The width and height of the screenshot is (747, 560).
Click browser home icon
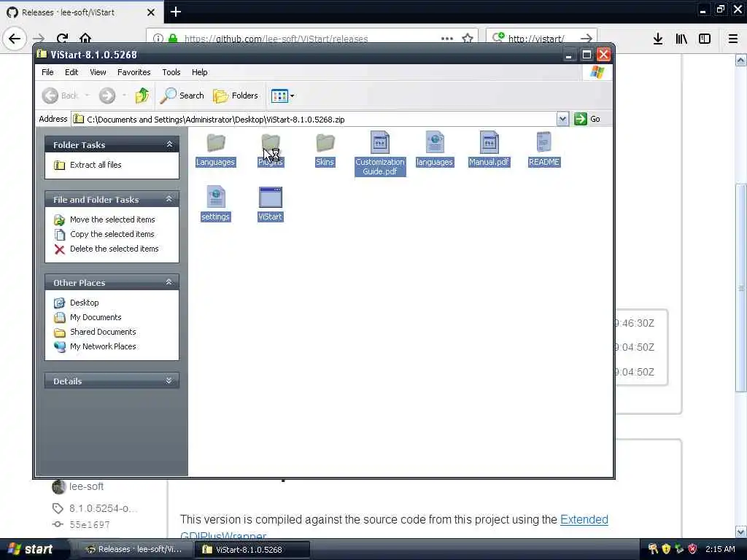pos(85,39)
